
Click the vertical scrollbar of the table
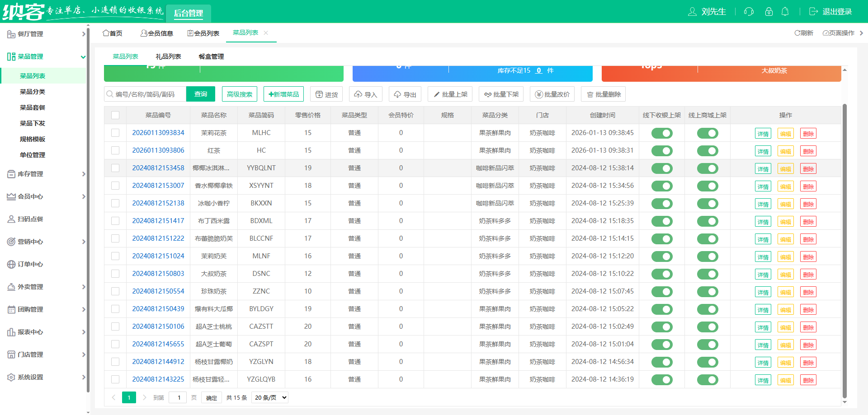pyautogui.click(x=844, y=248)
